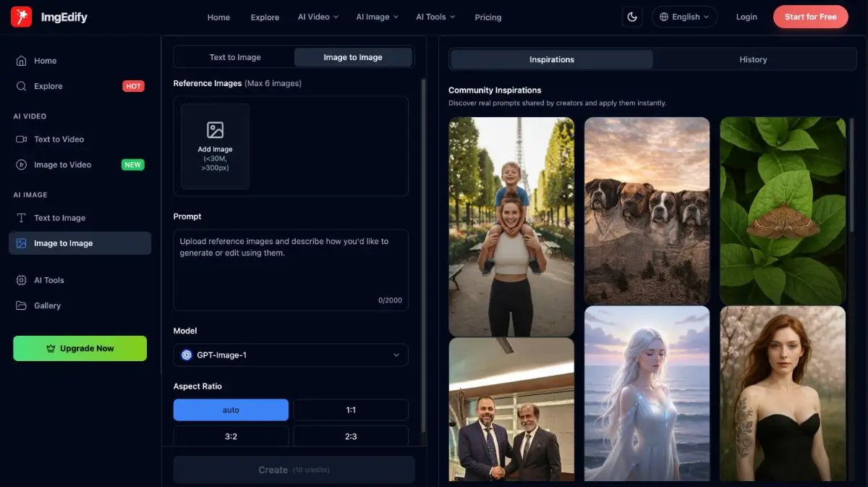Open Image to Video sidebar item
Screen dimensions: 868x487
pyautogui.click(x=62, y=165)
